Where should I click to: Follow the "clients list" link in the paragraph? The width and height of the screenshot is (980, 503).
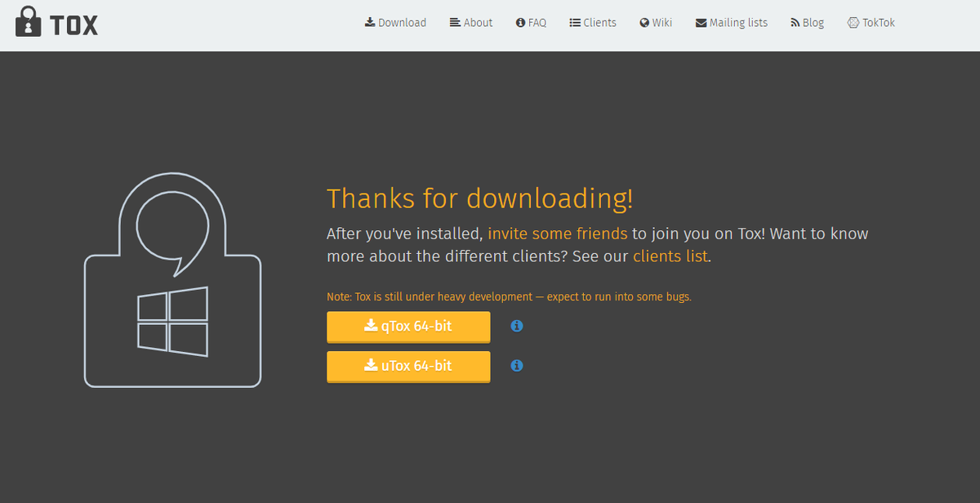coord(670,256)
